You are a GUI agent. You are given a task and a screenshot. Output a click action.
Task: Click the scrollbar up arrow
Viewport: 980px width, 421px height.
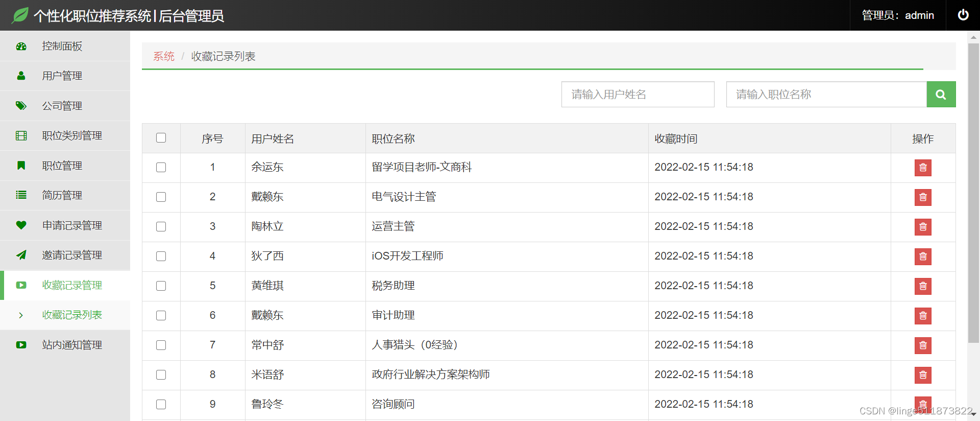[973, 37]
